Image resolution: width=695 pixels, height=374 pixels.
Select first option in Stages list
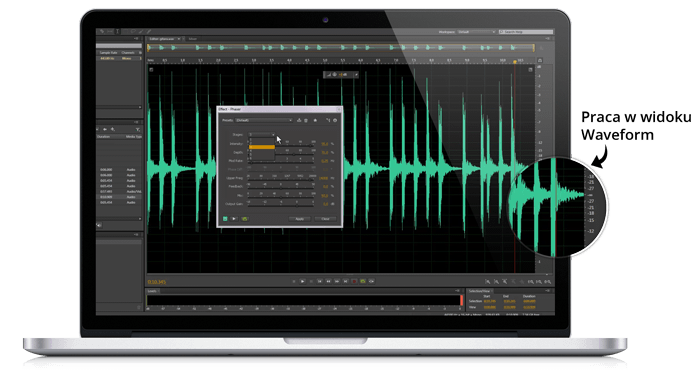(262, 139)
